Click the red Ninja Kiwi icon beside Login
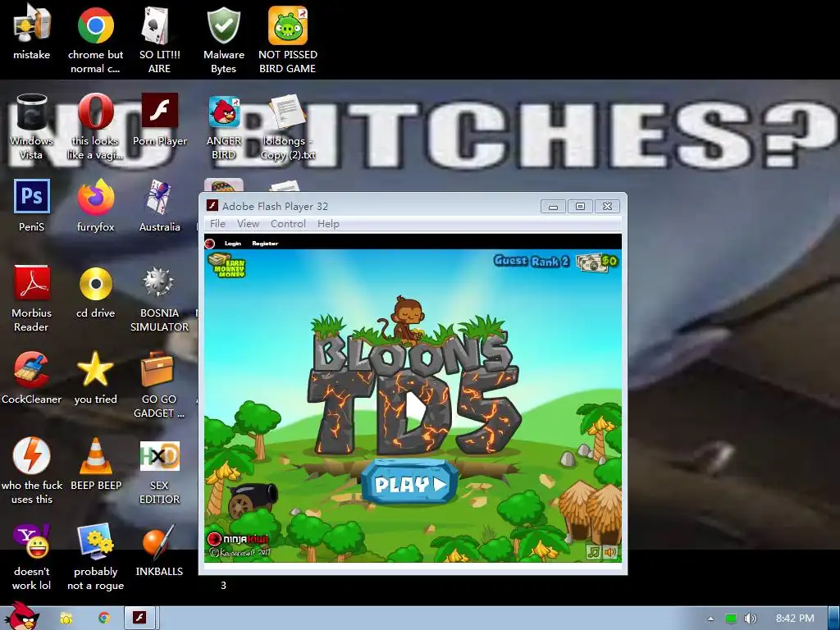 [210, 244]
